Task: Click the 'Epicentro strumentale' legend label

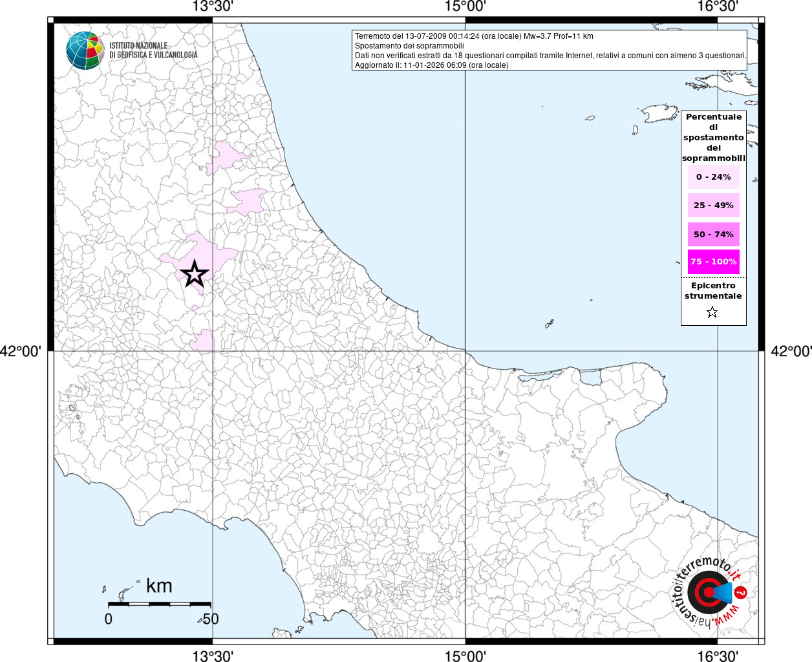Action: 713,290
